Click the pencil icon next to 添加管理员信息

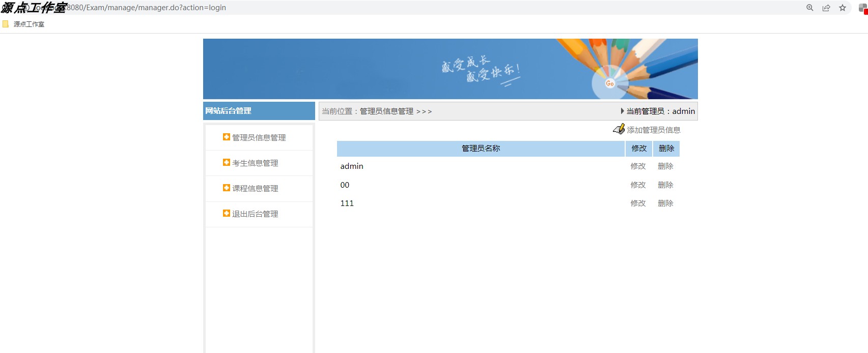[x=619, y=129]
